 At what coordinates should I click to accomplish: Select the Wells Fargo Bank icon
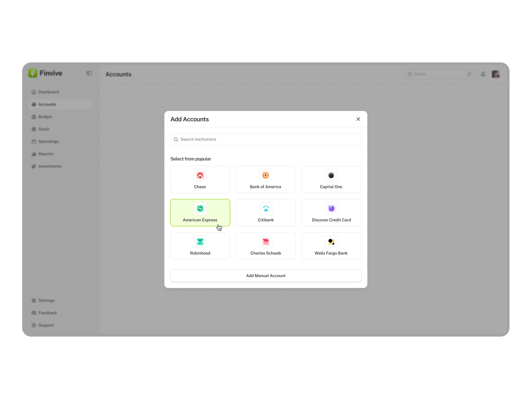pos(331,241)
